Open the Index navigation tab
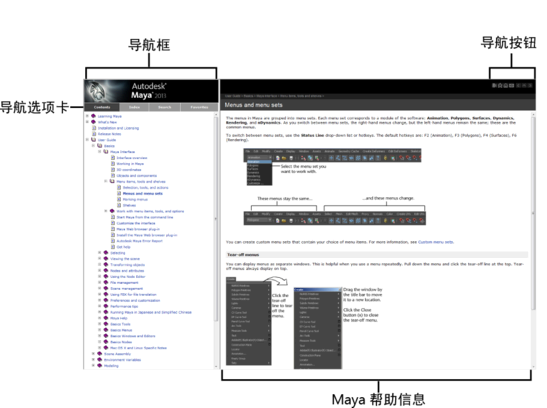This screenshot has width=547, height=408. tap(134, 107)
